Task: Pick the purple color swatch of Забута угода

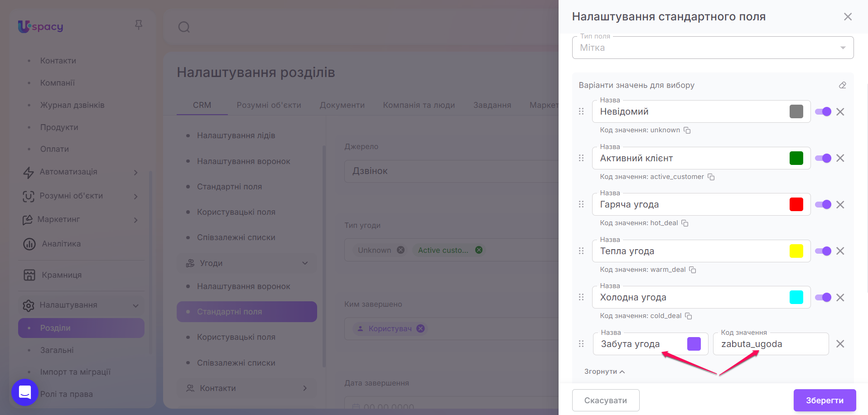Action: [694, 344]
